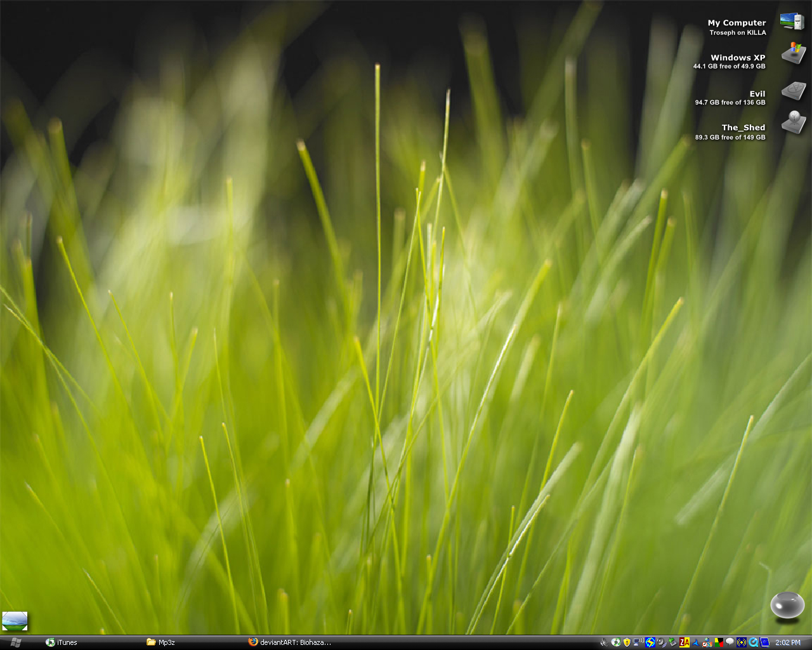Click the white speech bubble tray icon

730,642
